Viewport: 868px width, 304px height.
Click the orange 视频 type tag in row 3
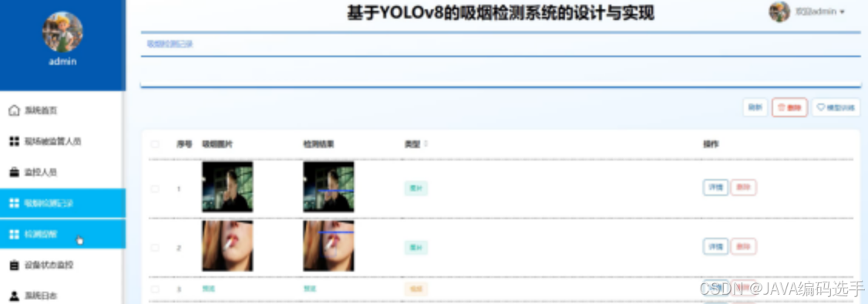coord(415,289)
